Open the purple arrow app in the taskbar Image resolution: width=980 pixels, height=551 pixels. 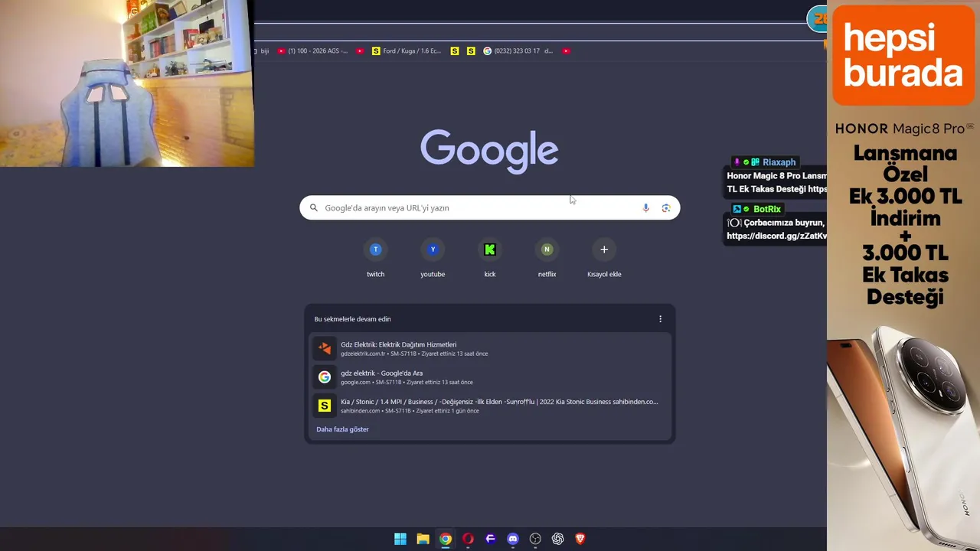pos(491,539)
